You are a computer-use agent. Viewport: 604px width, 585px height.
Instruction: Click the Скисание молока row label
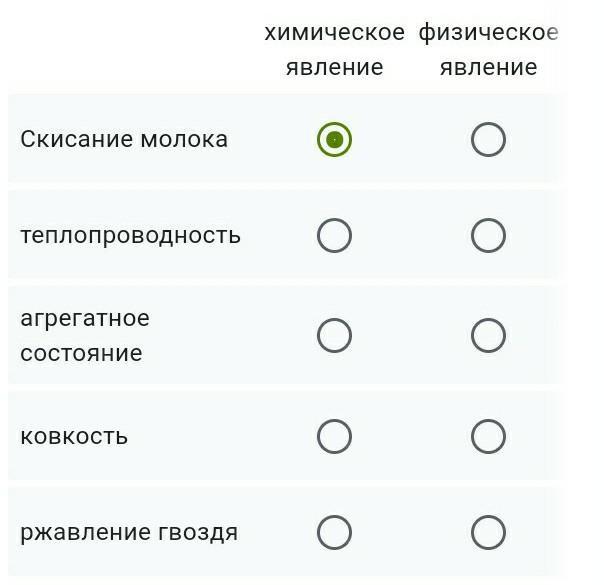[x=124, y=139]
